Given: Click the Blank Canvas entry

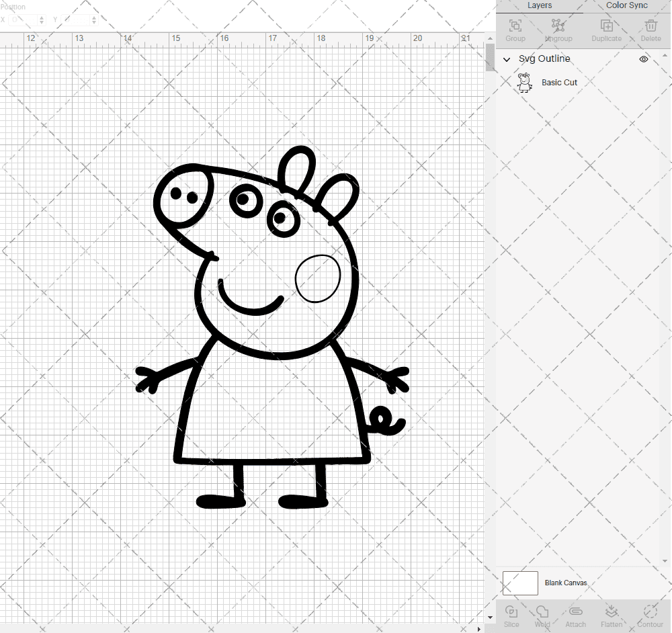Looking at the screenshot, I should pyautogui.click(x=566, y=583).
